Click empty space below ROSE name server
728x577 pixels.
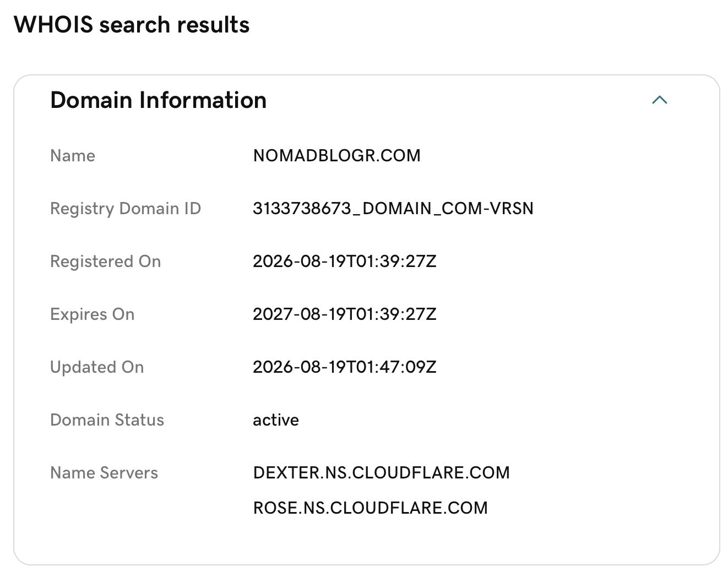tap(371, 541)
